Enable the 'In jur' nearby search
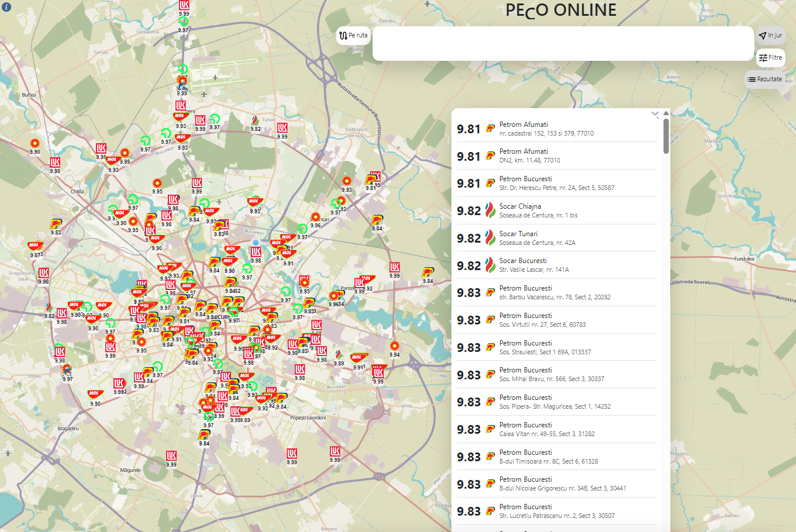796x532 pixels. 770,36
